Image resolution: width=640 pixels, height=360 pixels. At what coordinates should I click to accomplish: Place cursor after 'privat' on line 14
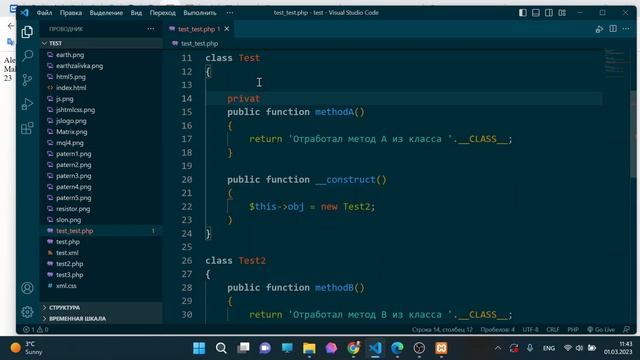(x=260, y=99)
